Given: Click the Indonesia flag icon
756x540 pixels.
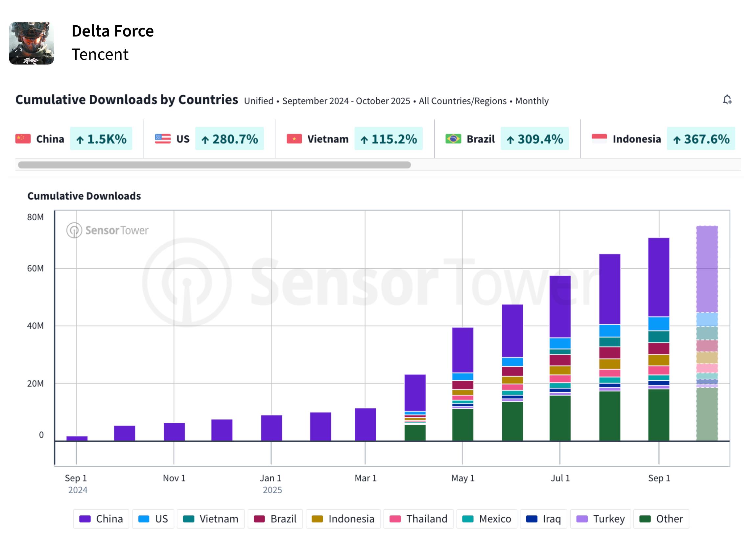Looking at the screenshot, I should tap(599, 139).
